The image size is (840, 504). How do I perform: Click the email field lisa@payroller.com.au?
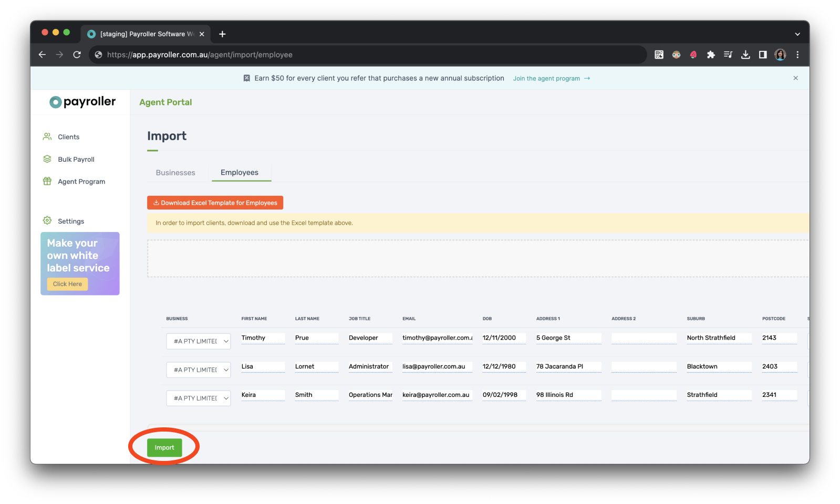point(437,366)
